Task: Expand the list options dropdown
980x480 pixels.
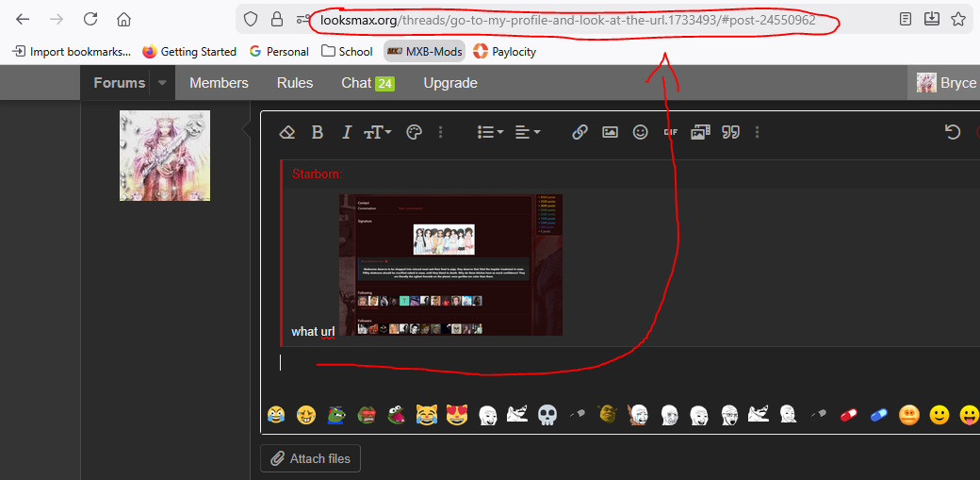Action: click(490, 133)
